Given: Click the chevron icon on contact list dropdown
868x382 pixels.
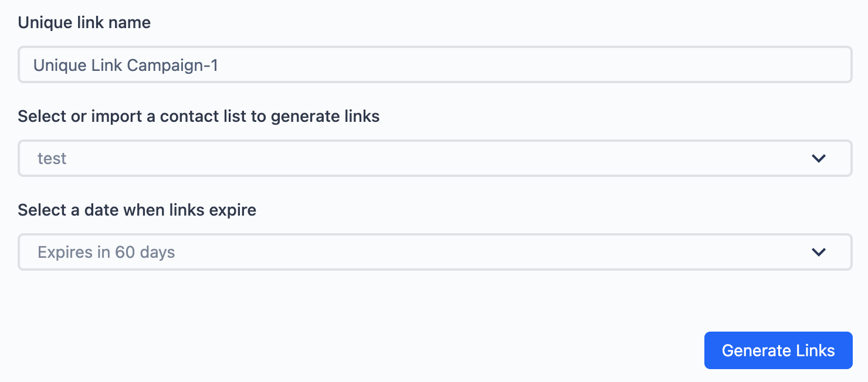Looking at the screenshot, I should [x=819, y=158].
